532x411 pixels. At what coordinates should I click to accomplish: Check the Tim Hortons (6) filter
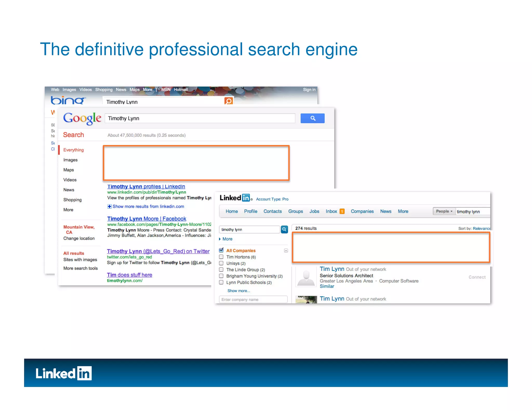coord(221,257)
